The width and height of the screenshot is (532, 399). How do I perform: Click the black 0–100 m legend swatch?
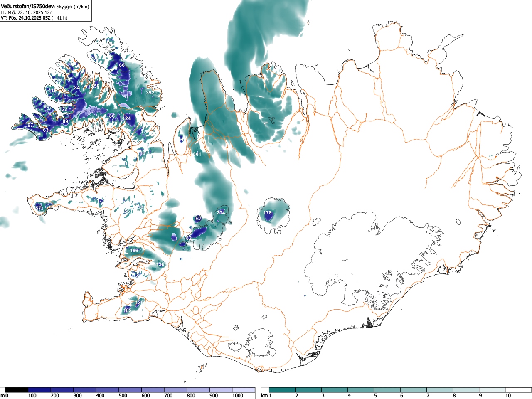pos(17,390)
